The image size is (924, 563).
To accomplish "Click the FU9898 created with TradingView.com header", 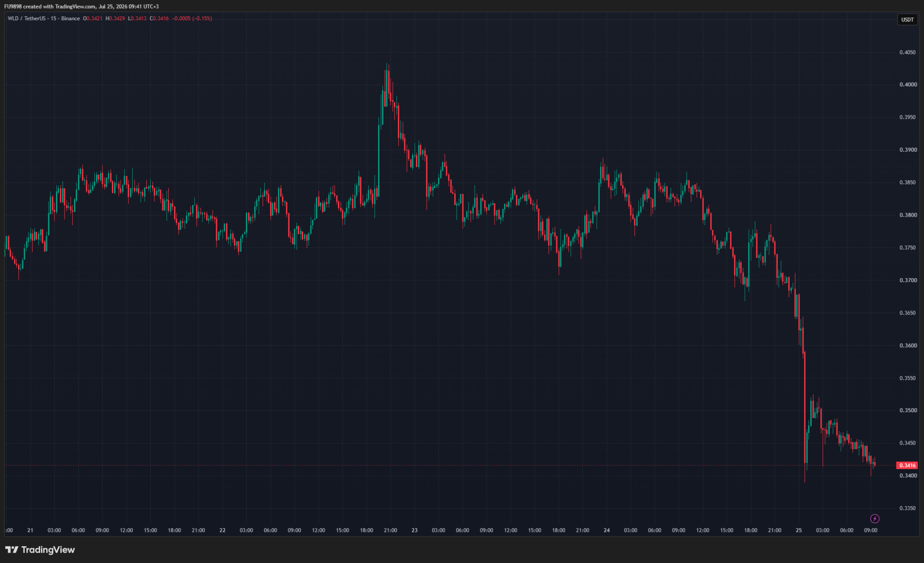I will (x=82, y=6).
